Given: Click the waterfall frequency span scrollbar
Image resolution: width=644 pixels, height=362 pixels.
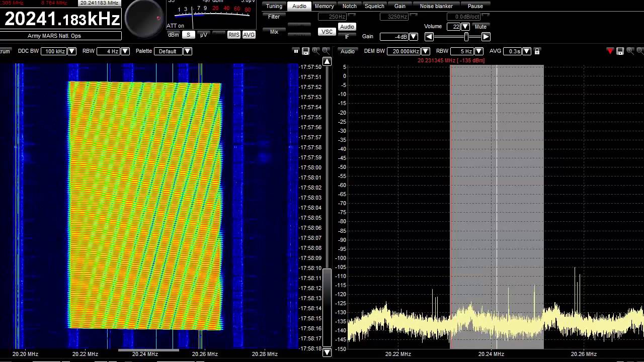Looking at the screenshot, I should coord(148,350).
